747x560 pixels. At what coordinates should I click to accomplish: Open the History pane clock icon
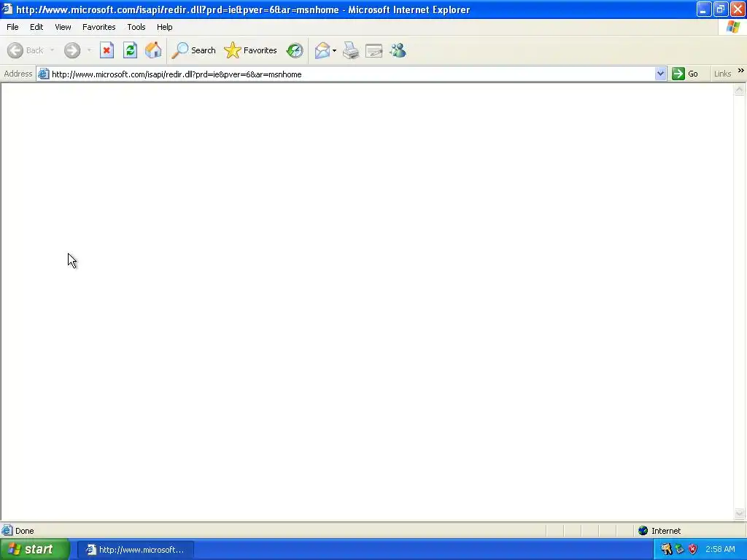[295, 50]
